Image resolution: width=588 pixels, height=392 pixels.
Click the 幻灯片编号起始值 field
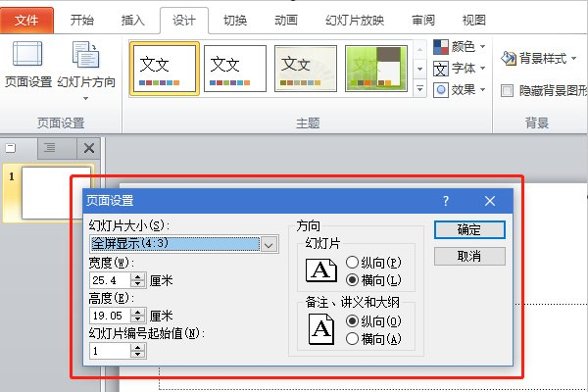[x=110, y=351]
